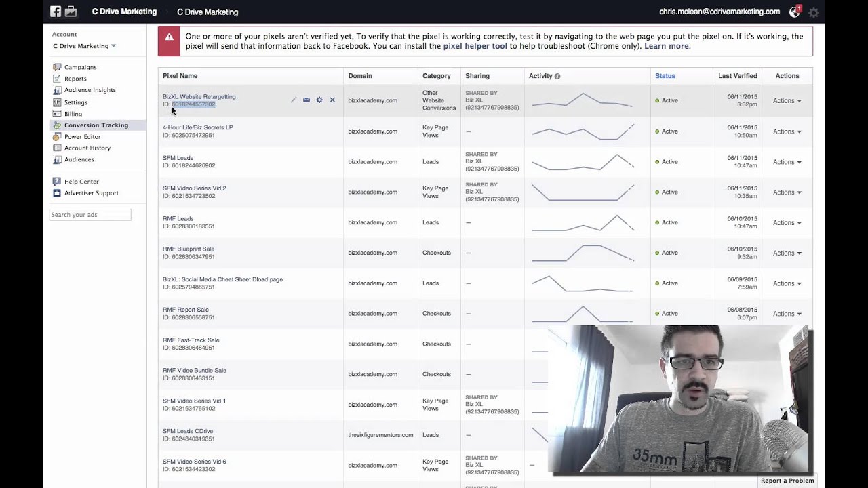Click the activity sparkline for RMF Blueprint Sale
The image size is (868, 488).
point(583,253)
